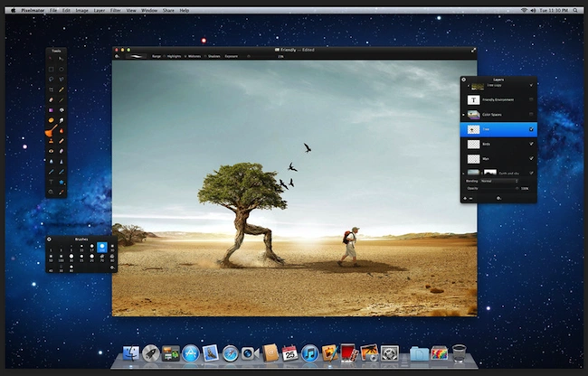The image size is (588, 376).
Task: Select the Eraser tool
Action: [x=51, y=100]
